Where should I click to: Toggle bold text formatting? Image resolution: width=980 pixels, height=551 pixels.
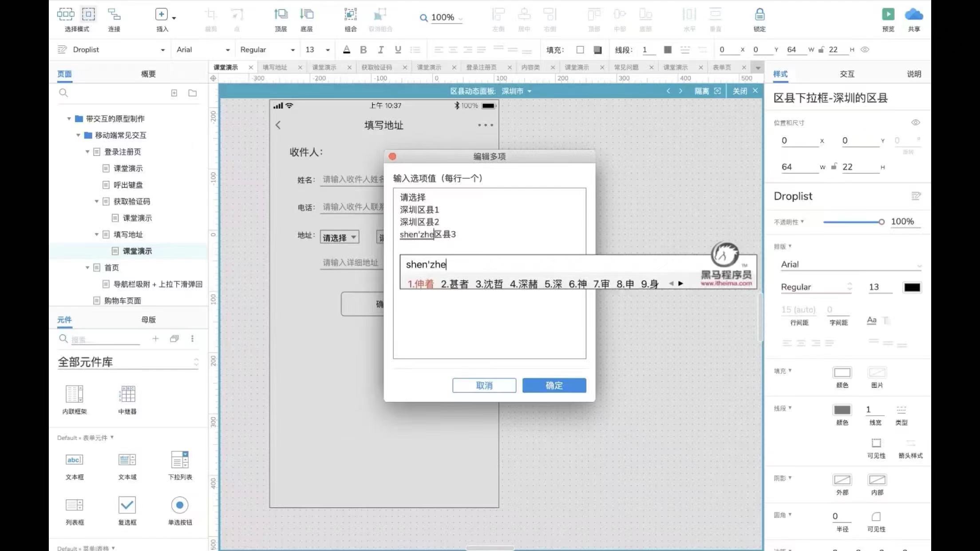coord(363,50)
